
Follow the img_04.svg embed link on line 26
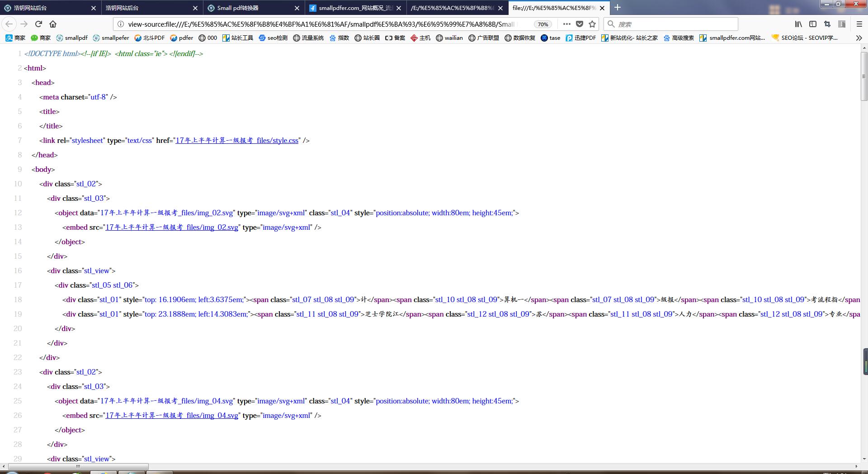[x=172, y=416]
